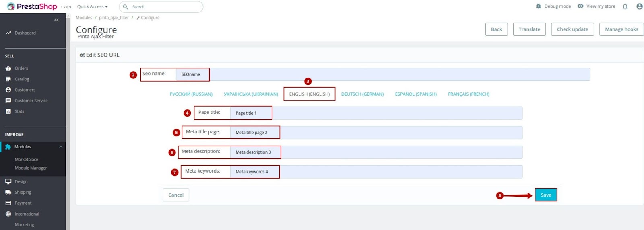Click the International globe icon
This screenshot has width=644, height=230.
click(8, 214)
